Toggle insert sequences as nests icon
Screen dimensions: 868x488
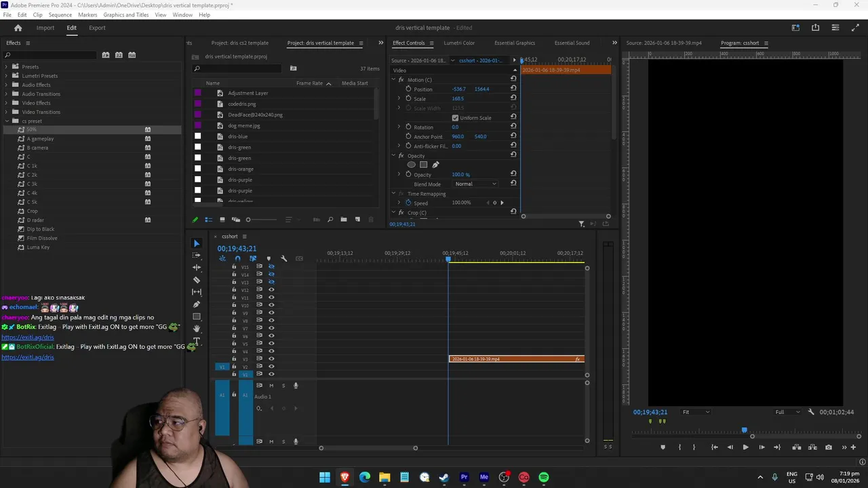pos(222,258)
